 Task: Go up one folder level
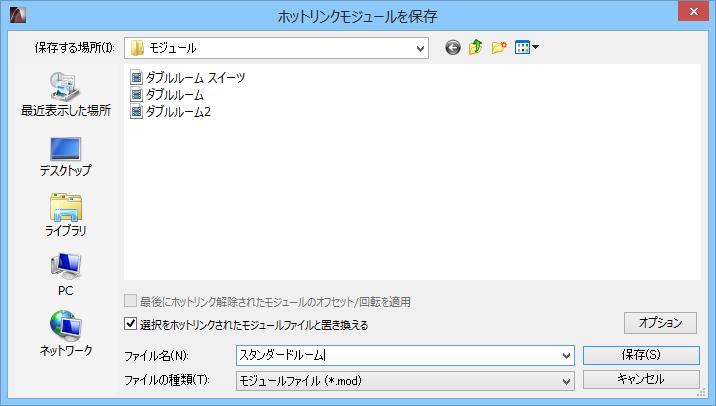click(x=475, y=47)
